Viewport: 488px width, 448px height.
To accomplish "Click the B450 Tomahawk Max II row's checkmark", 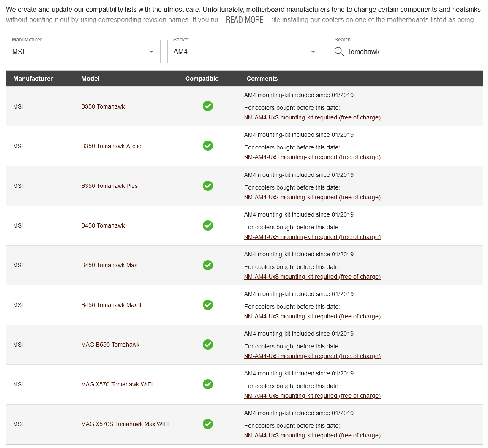I will coord(208,305).
